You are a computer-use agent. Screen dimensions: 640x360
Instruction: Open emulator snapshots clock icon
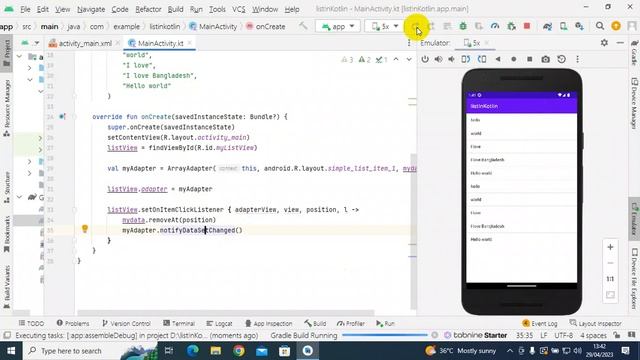click(x=562, y=59)
